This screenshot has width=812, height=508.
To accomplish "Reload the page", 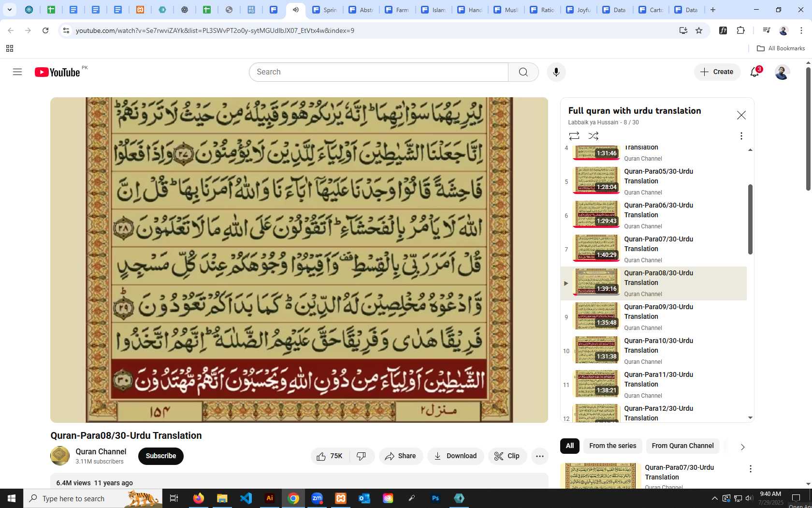I will click(x=45, y=30).
